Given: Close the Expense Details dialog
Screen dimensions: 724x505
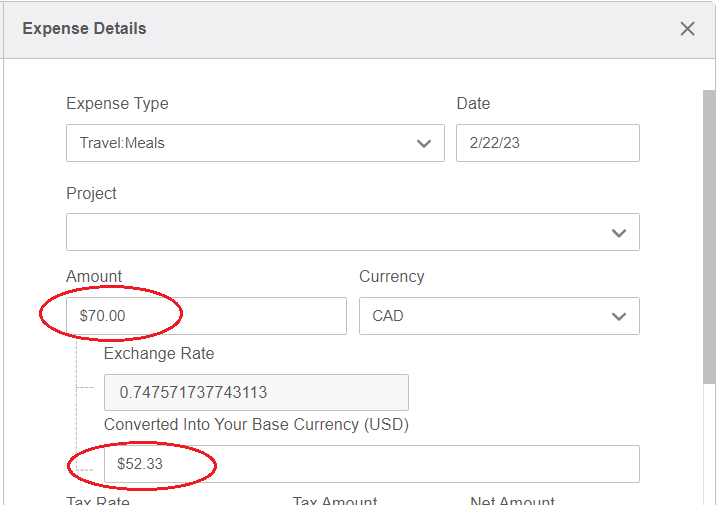Looking at the screenshot, I should pyautogui.click(x=687, y=29).
